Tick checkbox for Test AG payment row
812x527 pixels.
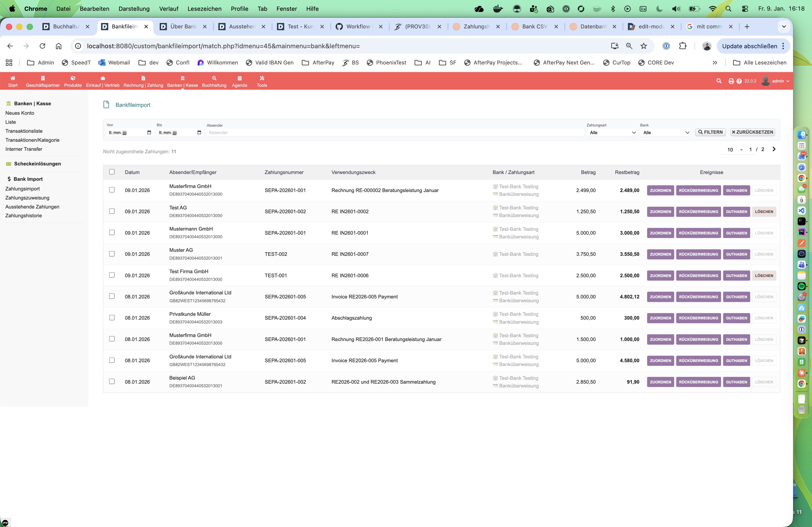[x=112, y=211]
